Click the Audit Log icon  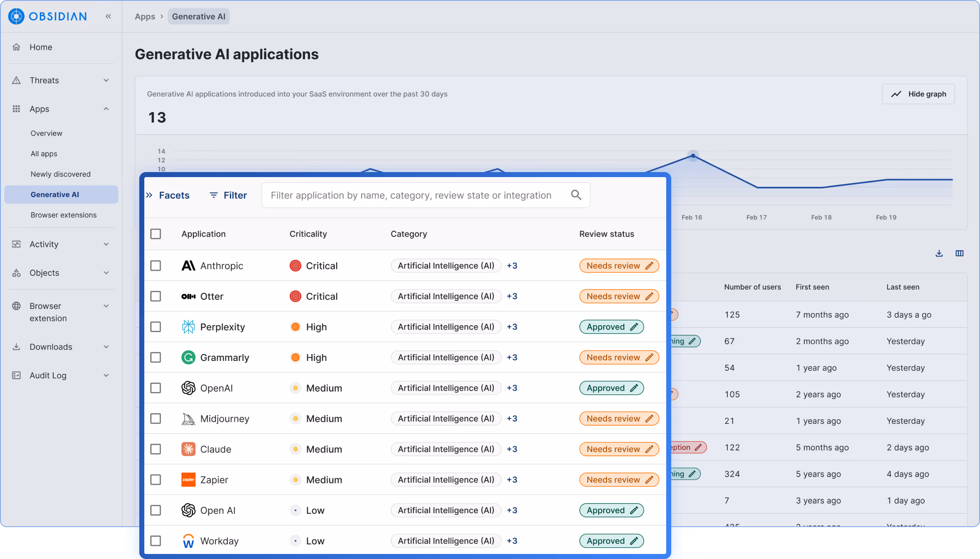coord(16,375)
